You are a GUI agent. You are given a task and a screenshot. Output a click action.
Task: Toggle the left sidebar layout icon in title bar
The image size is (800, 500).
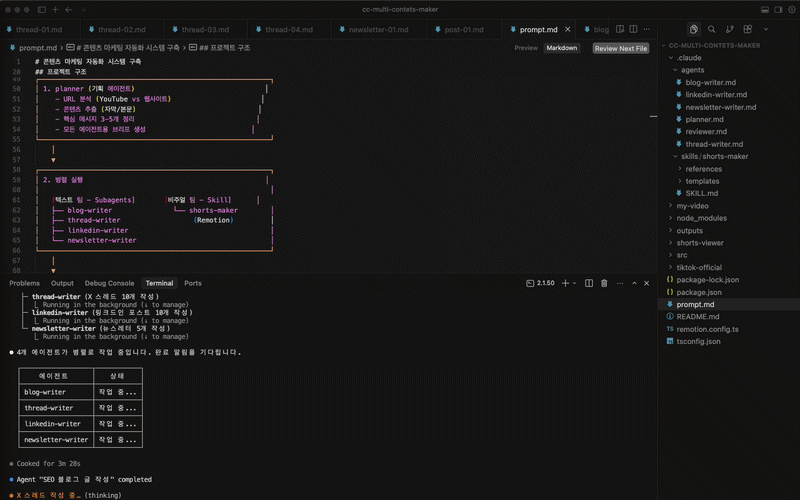point(42,9)
